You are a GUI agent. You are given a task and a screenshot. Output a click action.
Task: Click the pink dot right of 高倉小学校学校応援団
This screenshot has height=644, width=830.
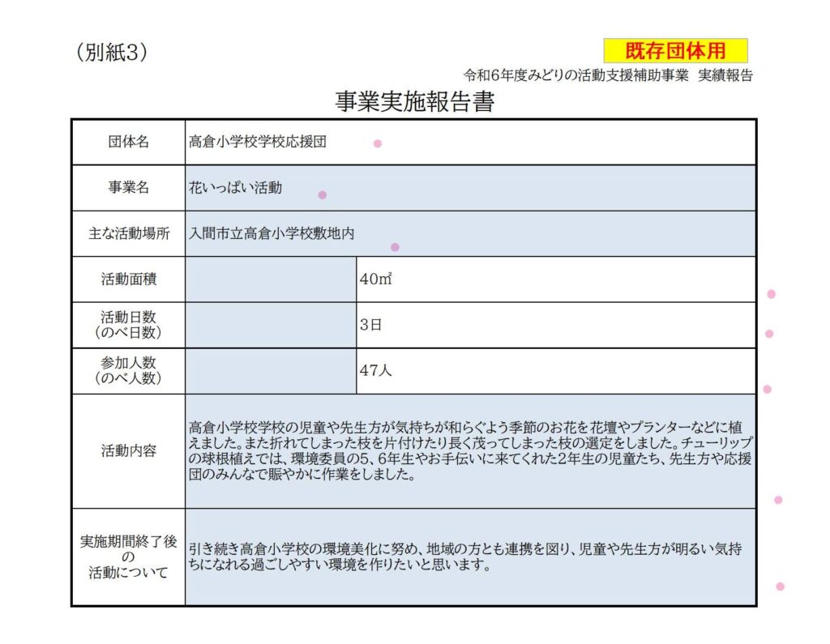click(377, 143)
